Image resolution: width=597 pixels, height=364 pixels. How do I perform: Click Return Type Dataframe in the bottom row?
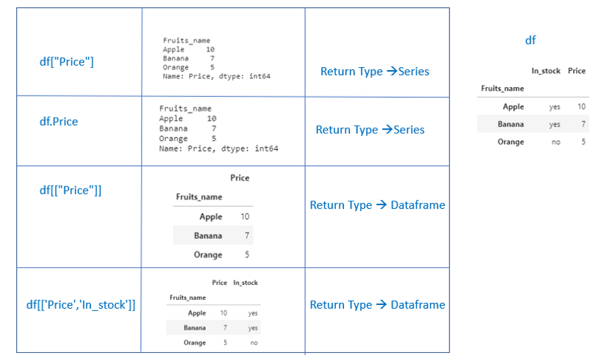[377, 304]
